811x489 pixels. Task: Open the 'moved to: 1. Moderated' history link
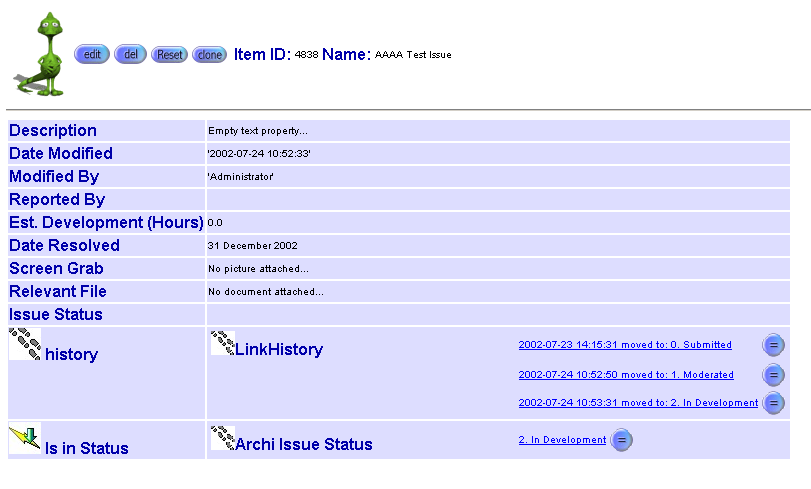626,375
